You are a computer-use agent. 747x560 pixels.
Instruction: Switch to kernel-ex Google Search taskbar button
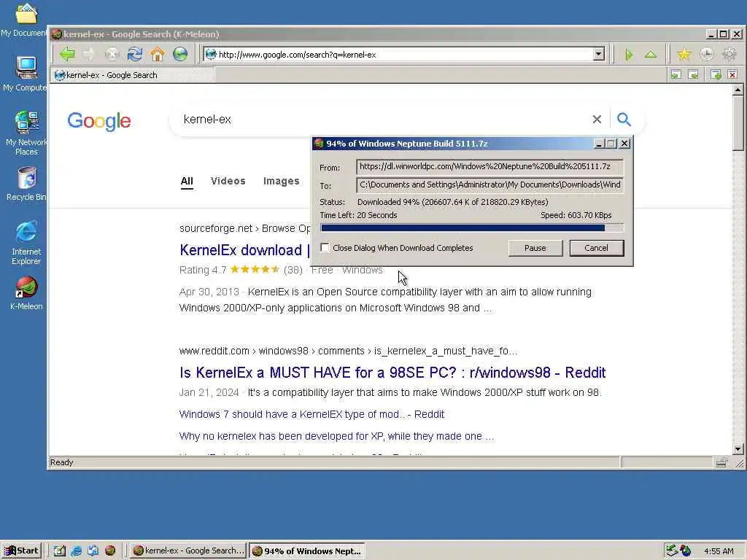click(x=188, y=551)
